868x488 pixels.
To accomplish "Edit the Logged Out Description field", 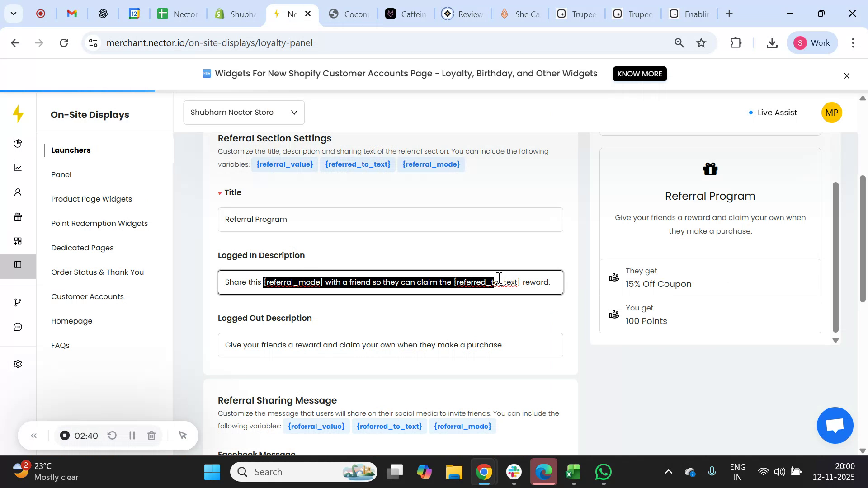I will click(x=390, y=345).
